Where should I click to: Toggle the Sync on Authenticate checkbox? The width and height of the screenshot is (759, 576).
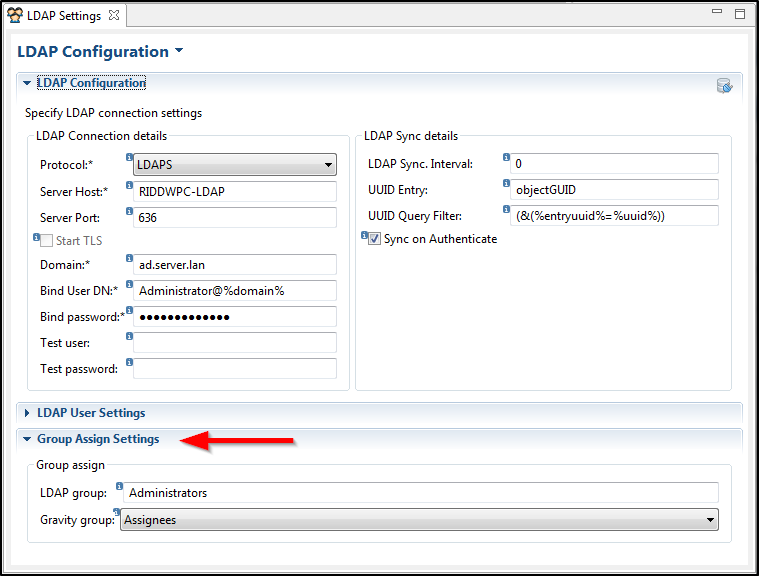pos(375,240)
